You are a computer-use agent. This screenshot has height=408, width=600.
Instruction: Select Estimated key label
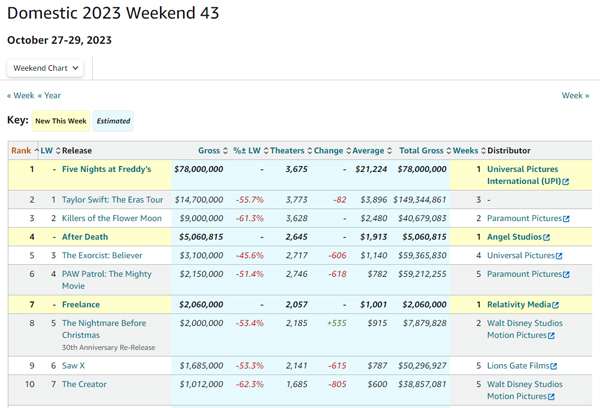tap(113, 121)
